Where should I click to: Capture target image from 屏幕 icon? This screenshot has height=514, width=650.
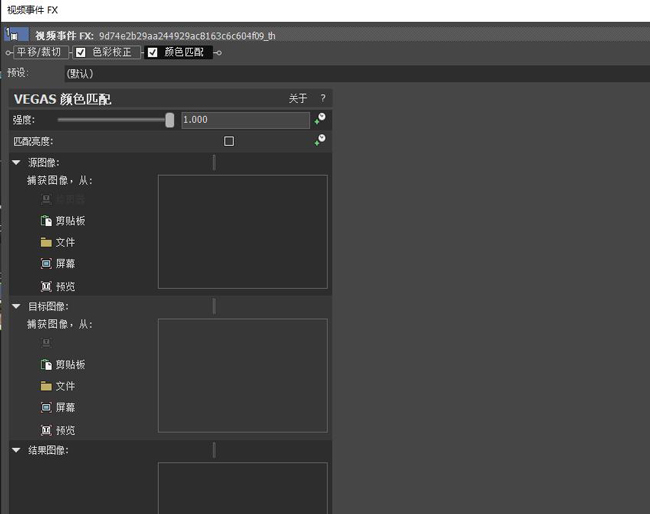tap(46, 407)
